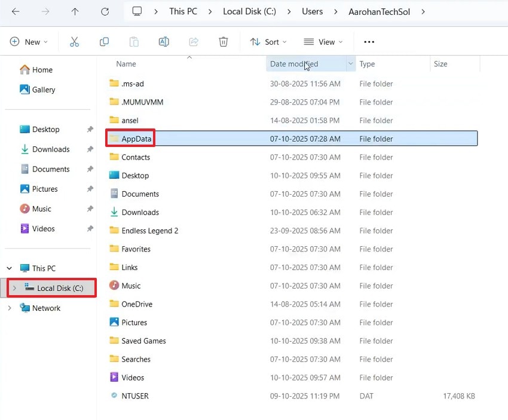
Task: Navigate up one folder level
Action: click(x=74, y=11)
